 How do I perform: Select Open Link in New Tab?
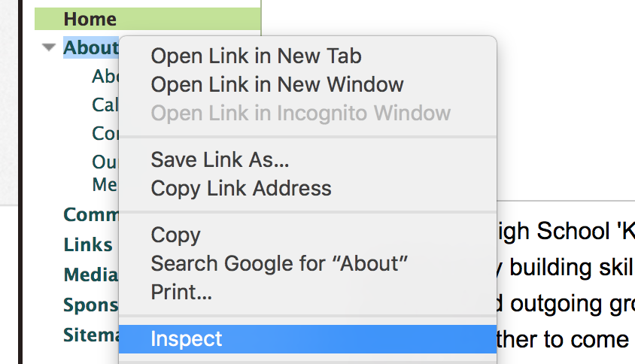(x=256, y=56)
